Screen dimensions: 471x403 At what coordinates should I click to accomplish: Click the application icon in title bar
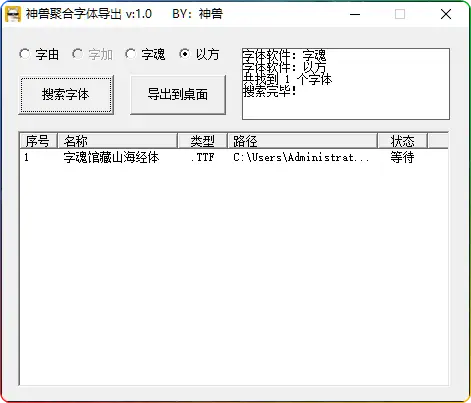tap(13, 14)
